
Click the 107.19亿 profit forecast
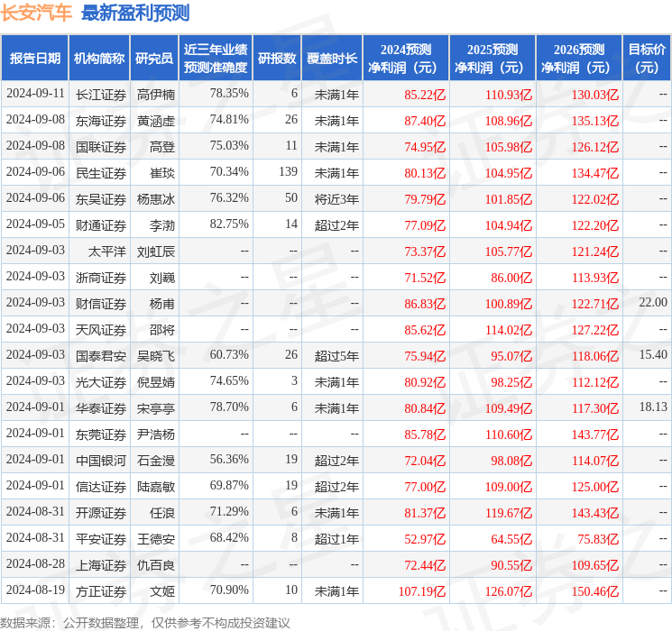tap(422, 591)
